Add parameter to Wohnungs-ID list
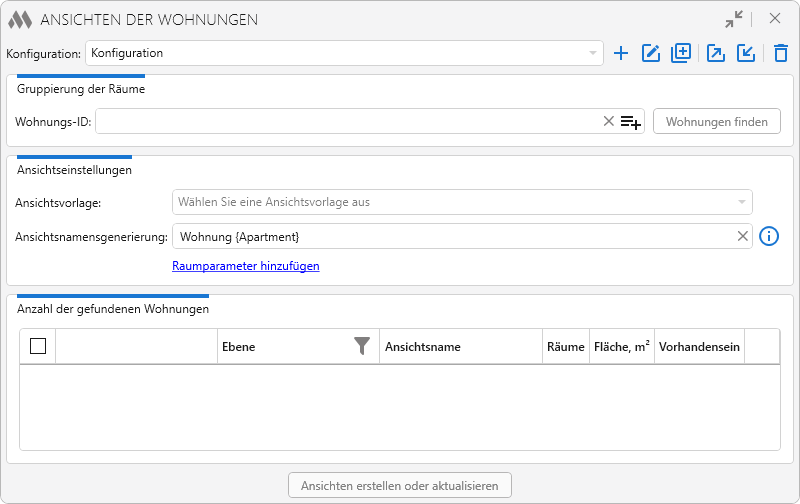The width and height of the screenshot is (800, 504). click(631, 122)
